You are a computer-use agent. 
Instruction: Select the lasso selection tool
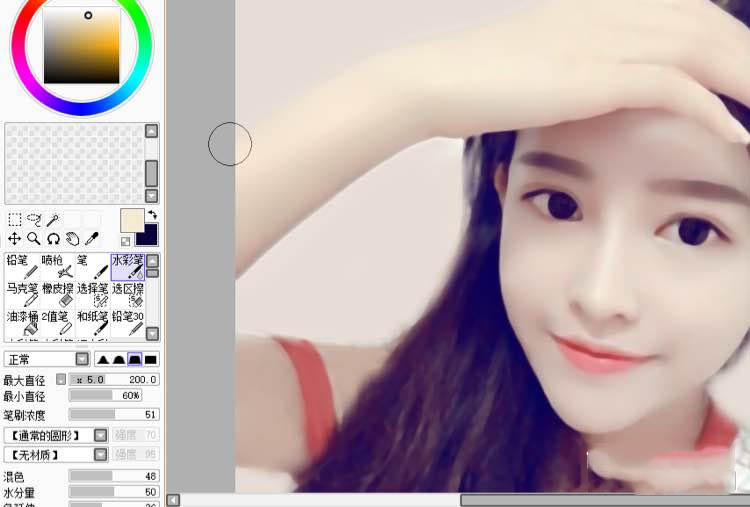click(x=34, y=220)
